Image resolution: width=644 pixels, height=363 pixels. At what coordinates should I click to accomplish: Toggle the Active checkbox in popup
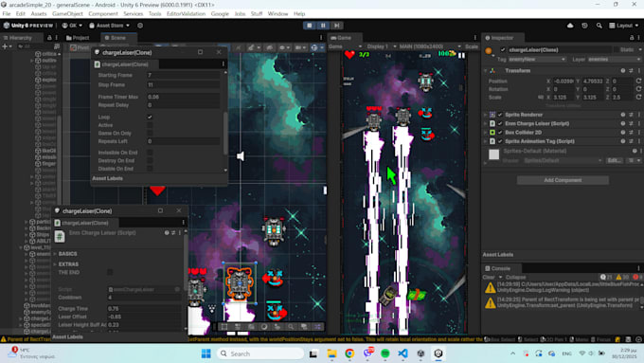150,125
